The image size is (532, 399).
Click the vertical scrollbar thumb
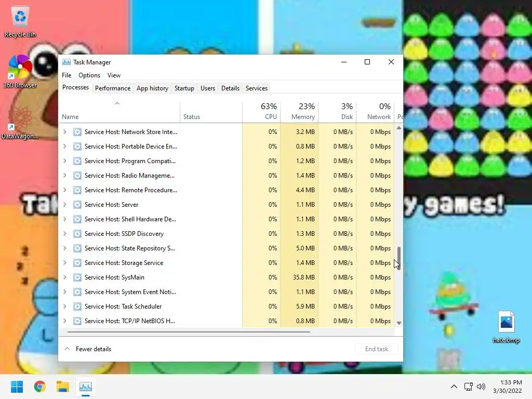399,258
